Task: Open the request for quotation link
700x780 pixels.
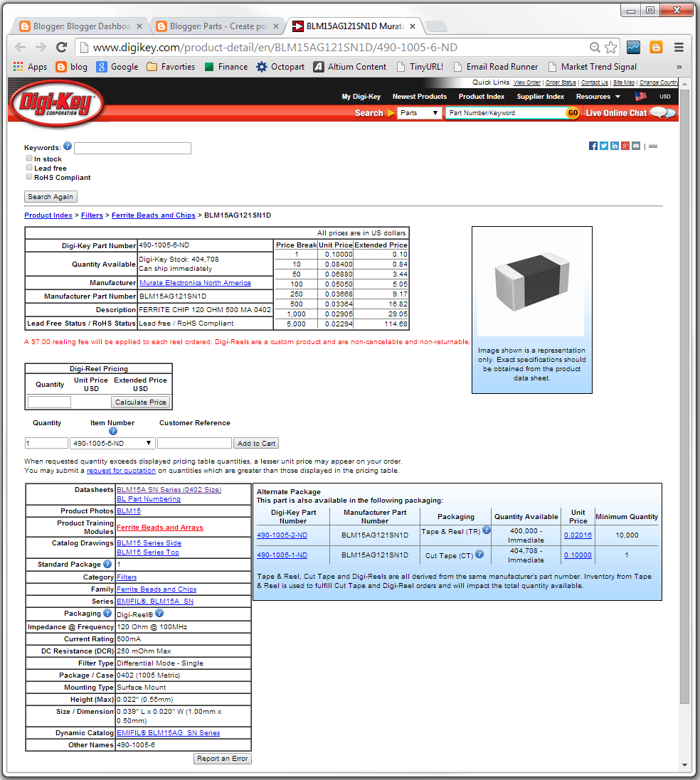Action: pos(121,470)
